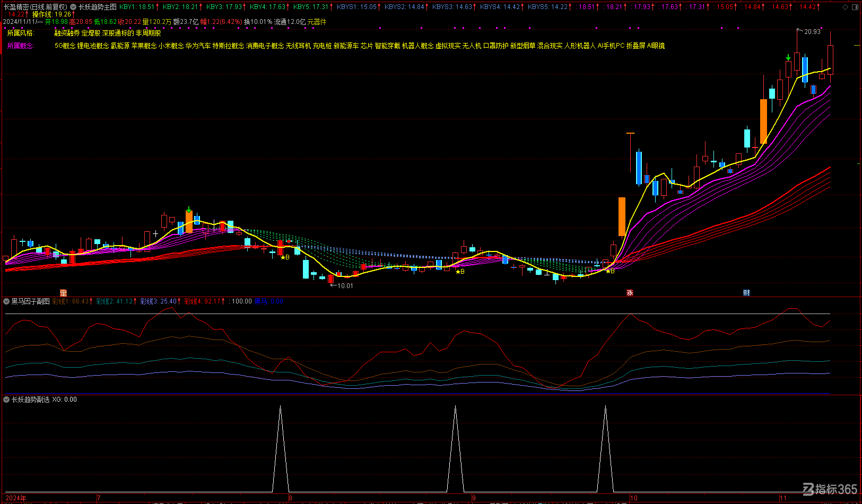Click the 特斯拉概念 concept tag
Viewport: 862px width, 504px height.
click(228, 46)
